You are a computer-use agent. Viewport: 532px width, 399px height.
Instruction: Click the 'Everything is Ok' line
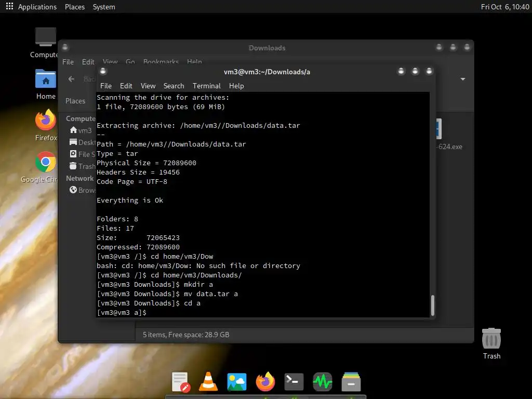click(130, 200)
